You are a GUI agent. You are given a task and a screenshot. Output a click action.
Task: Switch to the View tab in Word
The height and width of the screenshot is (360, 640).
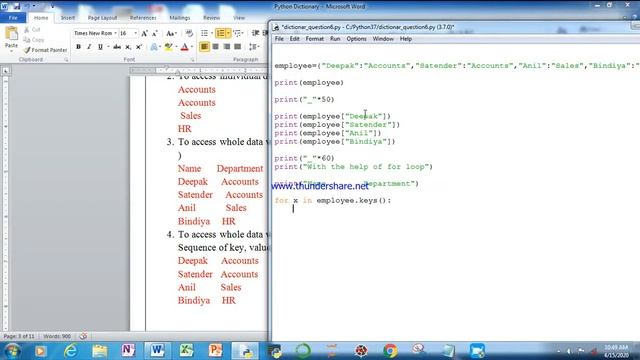[x=239, y=18]
